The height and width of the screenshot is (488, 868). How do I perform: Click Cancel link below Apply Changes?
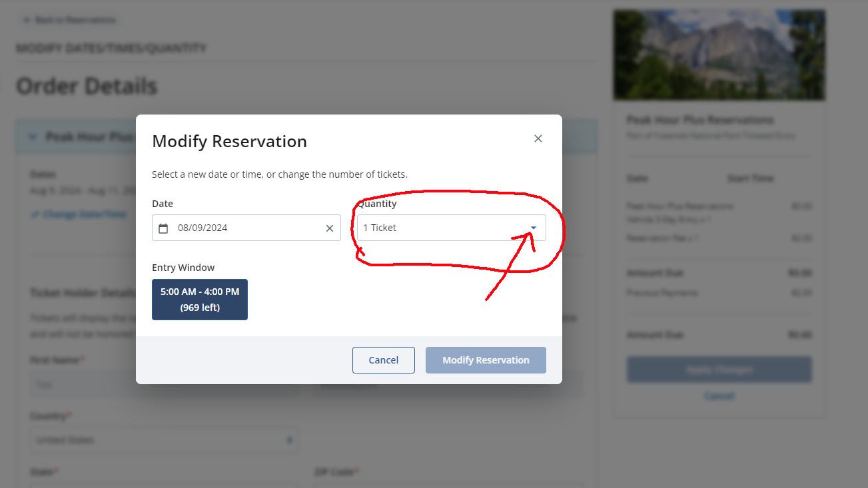click(719, 395)
